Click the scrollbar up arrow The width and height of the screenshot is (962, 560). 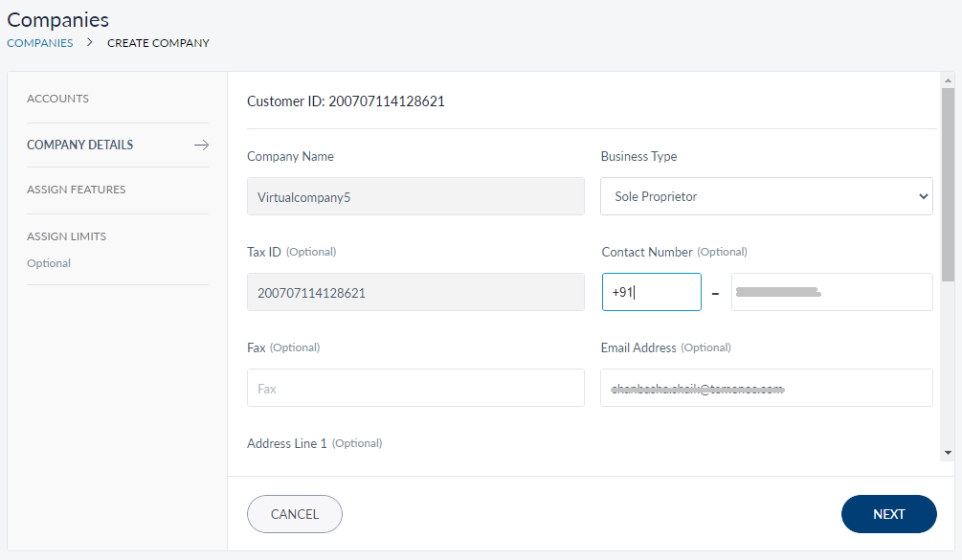[948, 79]
